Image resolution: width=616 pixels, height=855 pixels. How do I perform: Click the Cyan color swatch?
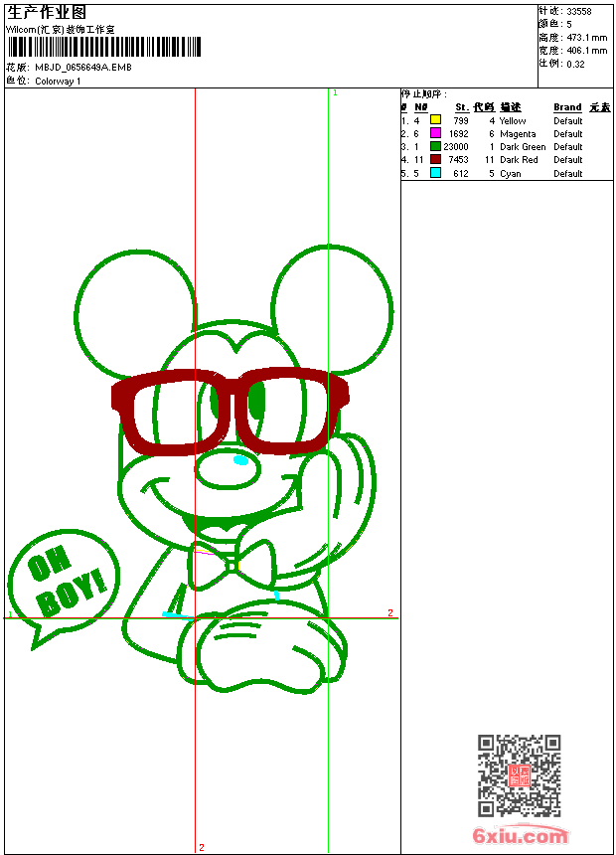435,173
